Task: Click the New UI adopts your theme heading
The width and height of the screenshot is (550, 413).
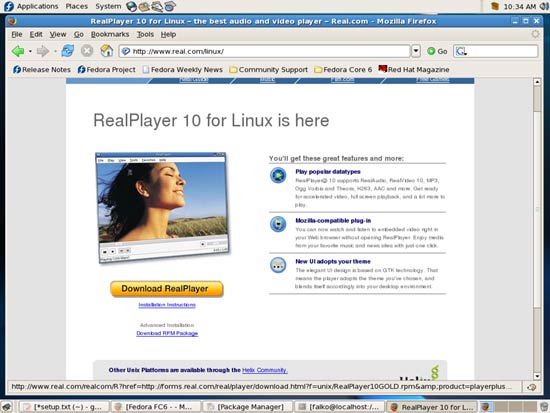Action: coord(333,261)
